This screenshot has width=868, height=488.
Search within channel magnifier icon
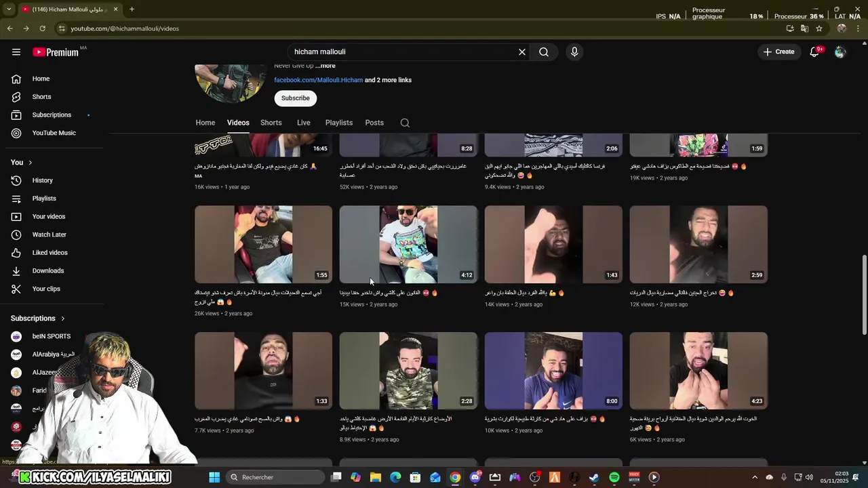(405, 123)
